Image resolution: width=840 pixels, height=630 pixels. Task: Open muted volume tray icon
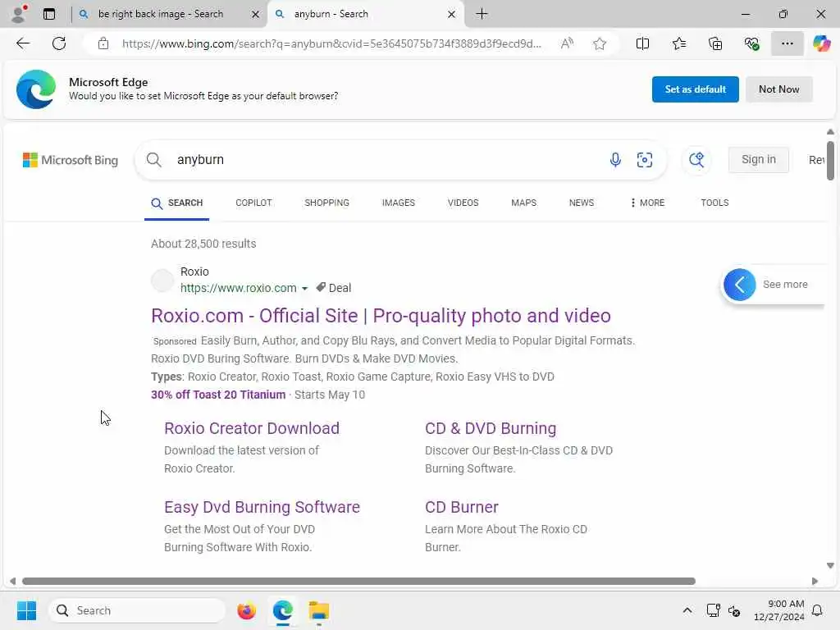734,610
